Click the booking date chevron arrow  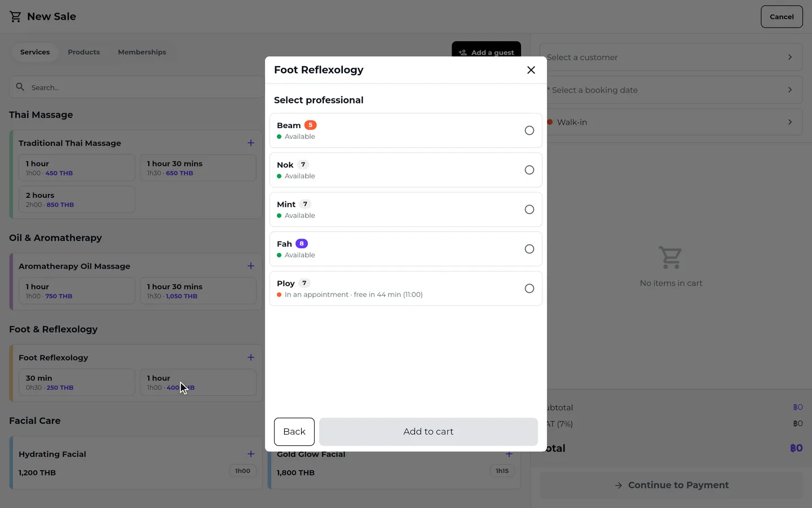tap(790, 90)
